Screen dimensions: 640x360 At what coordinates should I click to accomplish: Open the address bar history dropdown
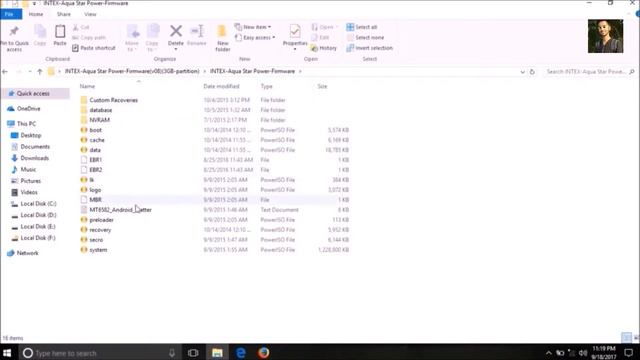pos(522,72)
